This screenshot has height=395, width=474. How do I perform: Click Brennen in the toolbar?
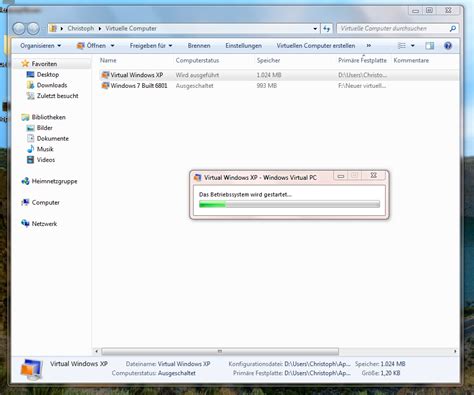(199, 46)
